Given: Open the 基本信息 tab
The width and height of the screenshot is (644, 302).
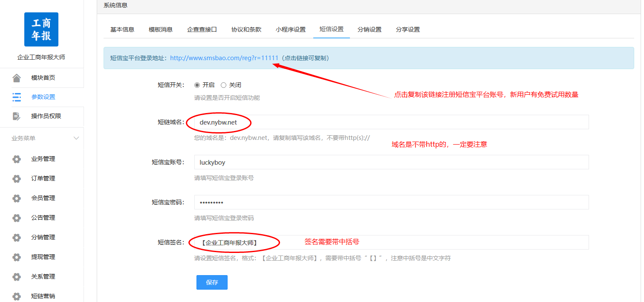Looking at the screenshot, I should pyautogui.click(x=122, y=29).
